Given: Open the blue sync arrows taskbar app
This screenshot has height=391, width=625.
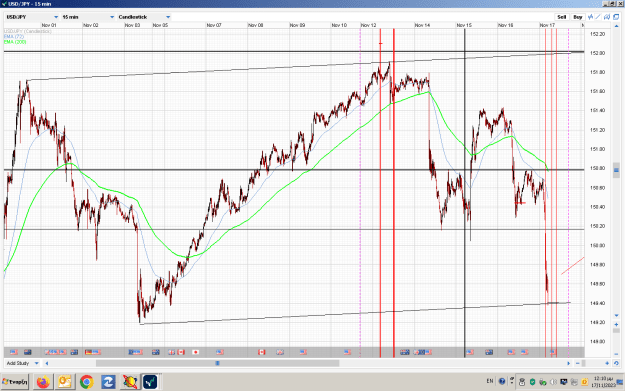Looking at the screenshot, I should pos(108,382).
